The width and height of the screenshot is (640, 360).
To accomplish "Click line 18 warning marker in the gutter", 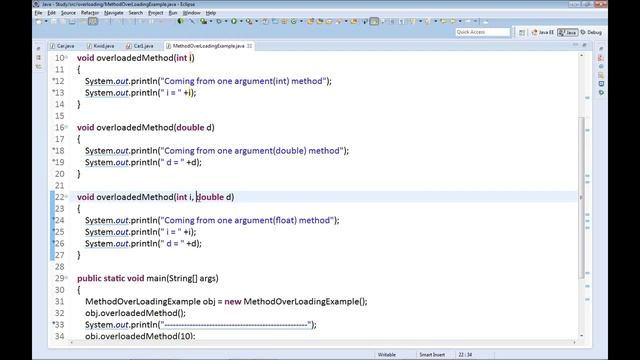I will [x=53, y=150].
